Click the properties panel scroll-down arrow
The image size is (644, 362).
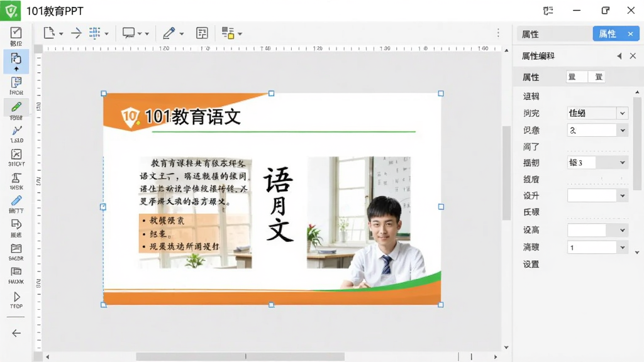(x=637, y=253)
